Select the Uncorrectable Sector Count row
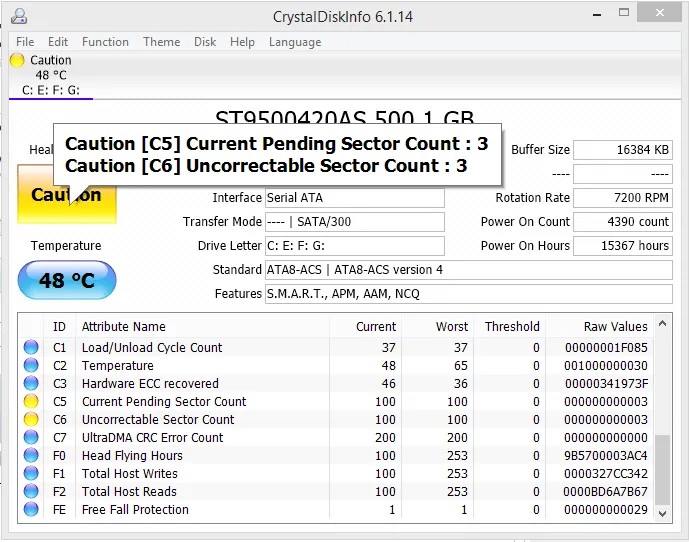Viewport: 689px width, 542px height. coord(336,419)
